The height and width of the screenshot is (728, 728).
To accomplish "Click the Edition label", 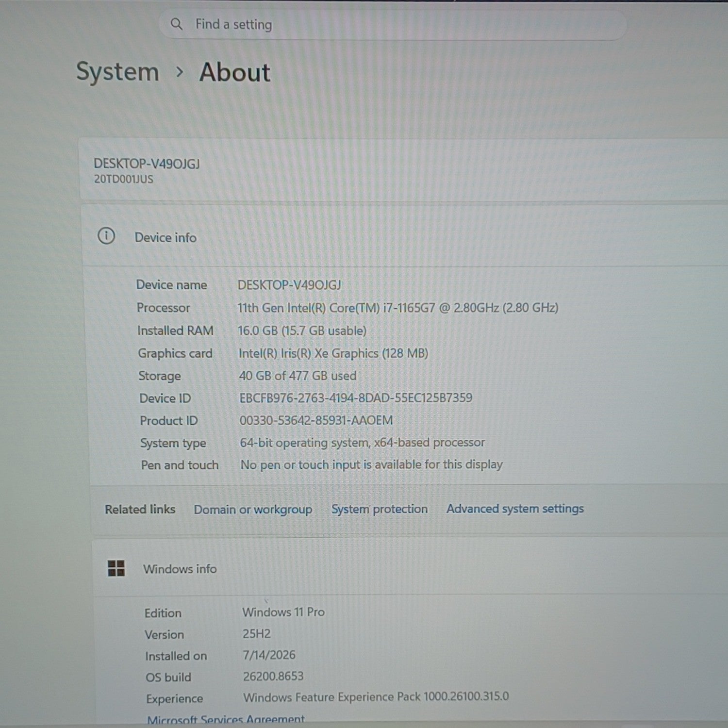I will [x=163, y=613].
